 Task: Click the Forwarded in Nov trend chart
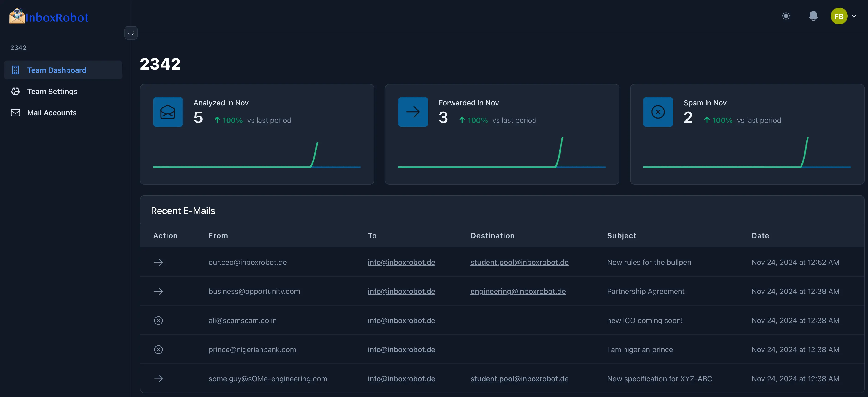[x=502, y=152]
